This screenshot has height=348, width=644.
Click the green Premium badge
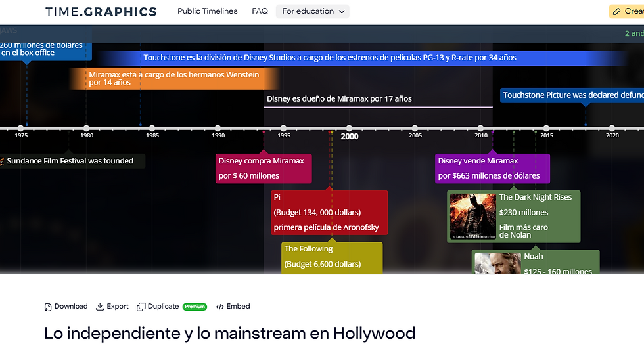(195, 307)
